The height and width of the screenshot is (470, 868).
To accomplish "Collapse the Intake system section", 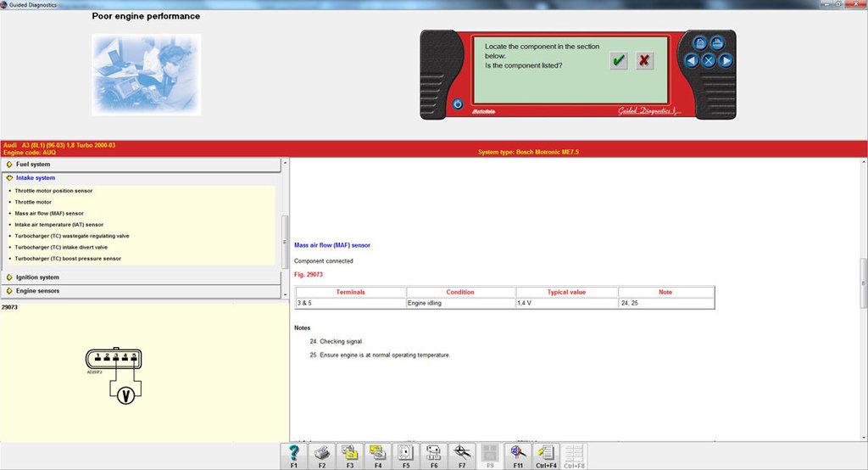I will point(36,178).
